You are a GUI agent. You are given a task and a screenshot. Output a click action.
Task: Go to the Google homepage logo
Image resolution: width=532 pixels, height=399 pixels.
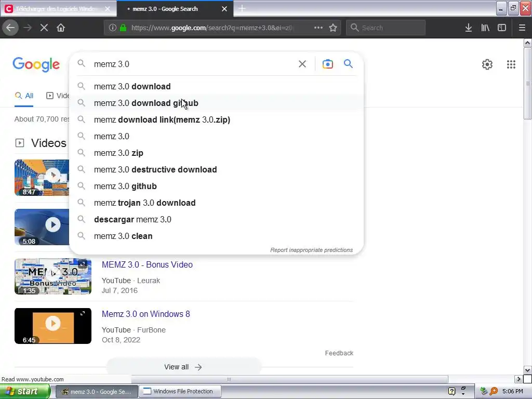(36, 64)
